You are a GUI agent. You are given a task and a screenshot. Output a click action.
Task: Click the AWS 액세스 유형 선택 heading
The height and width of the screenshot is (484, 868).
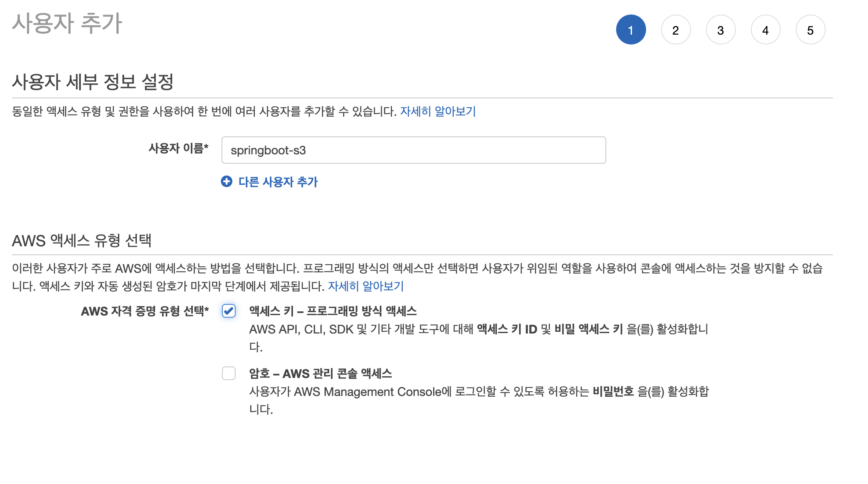pyautogui.click(x=82, y=241)
